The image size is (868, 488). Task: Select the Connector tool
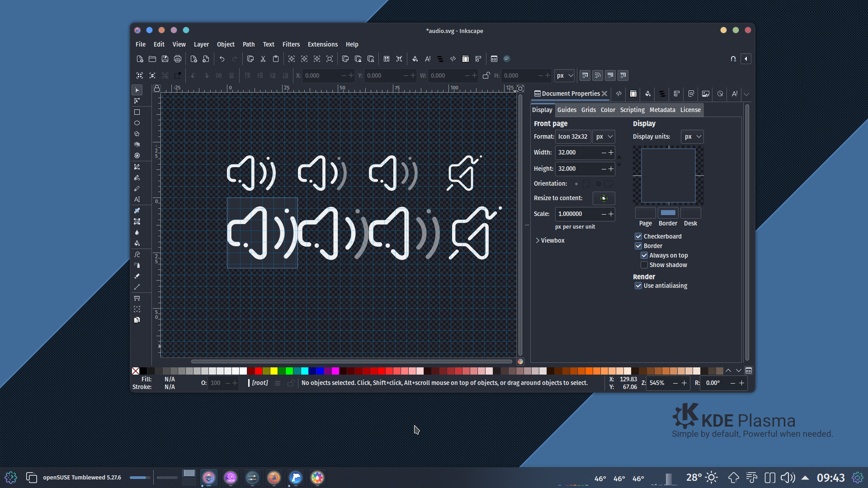[x=137, y=287]
